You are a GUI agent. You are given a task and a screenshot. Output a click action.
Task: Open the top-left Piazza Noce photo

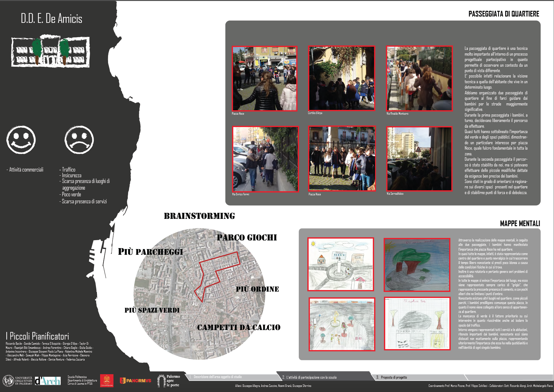point(264,78)
